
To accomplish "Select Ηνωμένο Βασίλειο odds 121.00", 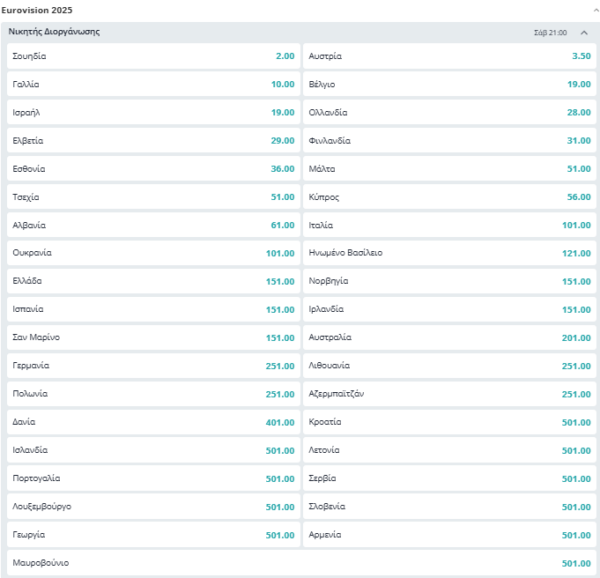I will (x=450, y=253).
